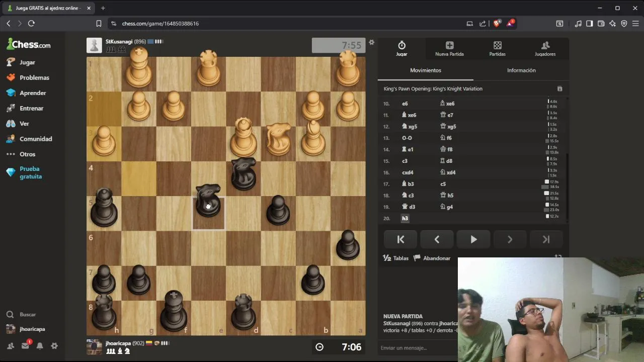Open board settings gear near top clock
Viewport: 644px width, 362px height.
pyautogui.click(x=371, y=42)
